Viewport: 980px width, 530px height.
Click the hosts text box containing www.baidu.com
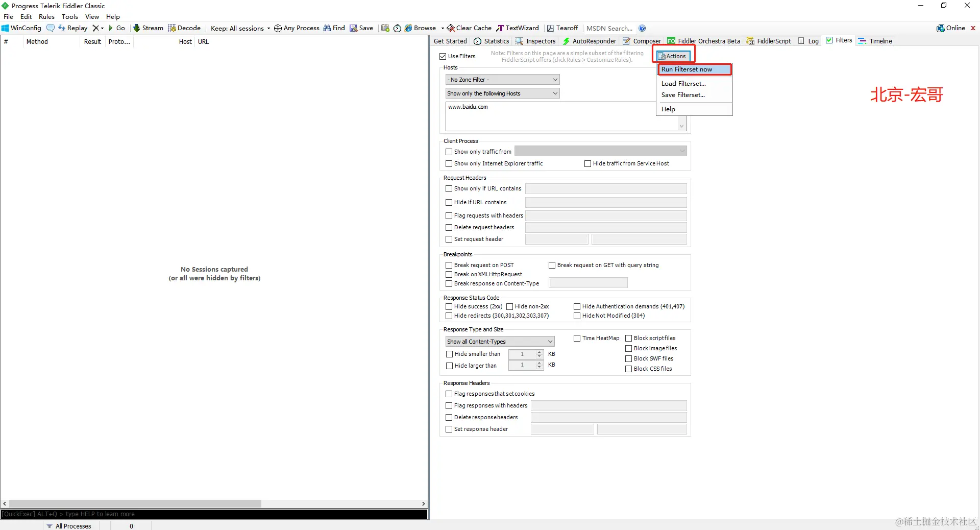[566, 116]
